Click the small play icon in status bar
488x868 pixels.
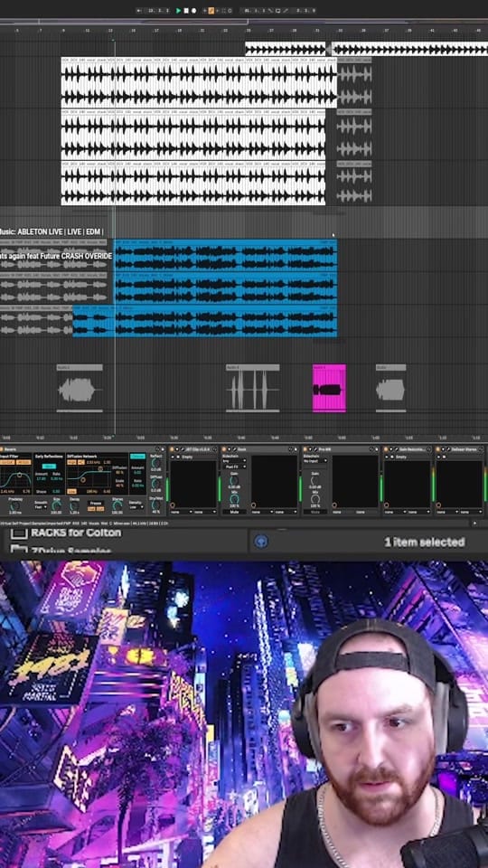tap(474, 524)
